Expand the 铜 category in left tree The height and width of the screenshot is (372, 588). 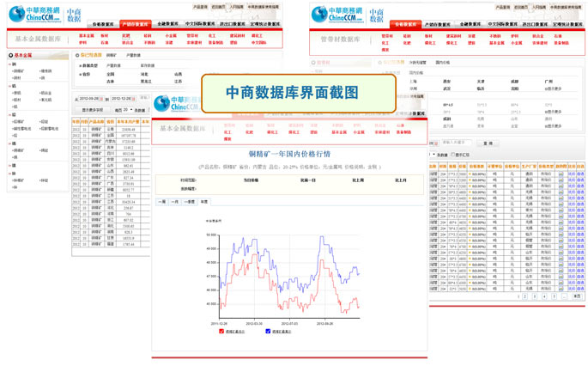[x=13, y=64]
